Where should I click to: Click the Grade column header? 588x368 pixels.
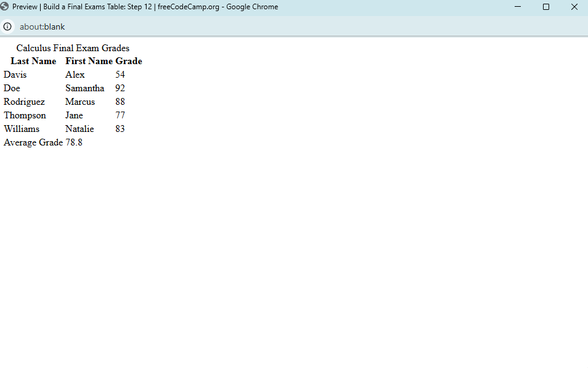(x=128, y=61)
